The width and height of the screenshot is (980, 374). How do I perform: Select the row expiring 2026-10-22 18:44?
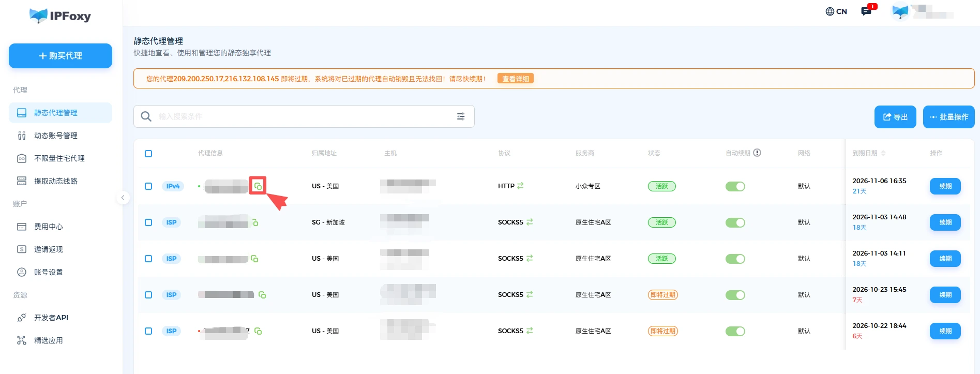[148, 331]
